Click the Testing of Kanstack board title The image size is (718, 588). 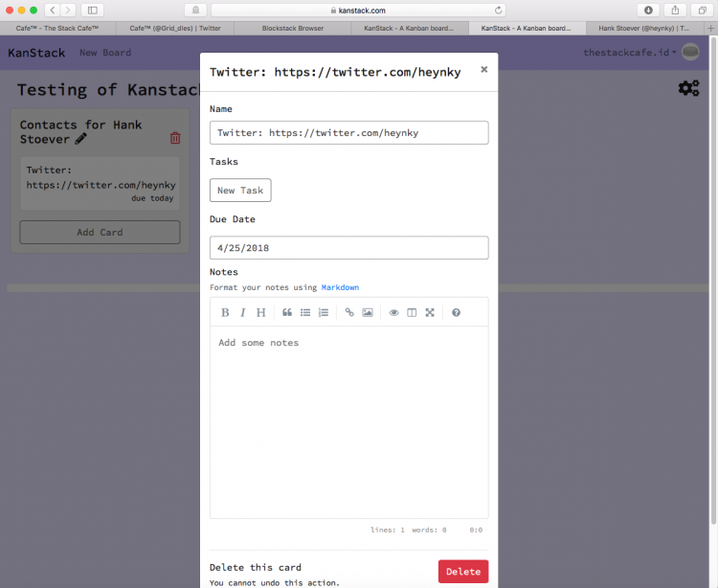pyautogui.click(x=108, y=90)
